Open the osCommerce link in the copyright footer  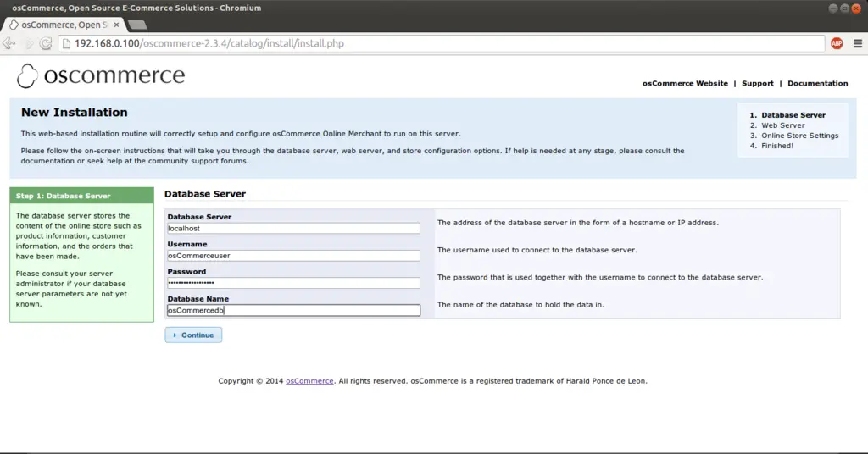pyautogui.click(x=309, y=381)
